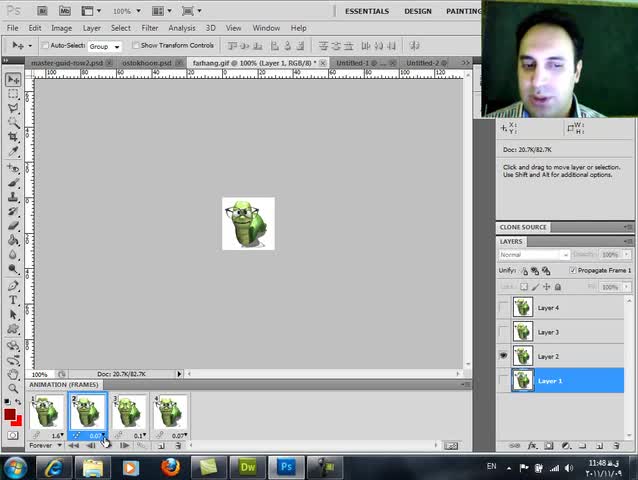Create new adjustment layer icon
Screen dimensions: 638x480
[x=566, y=445]
